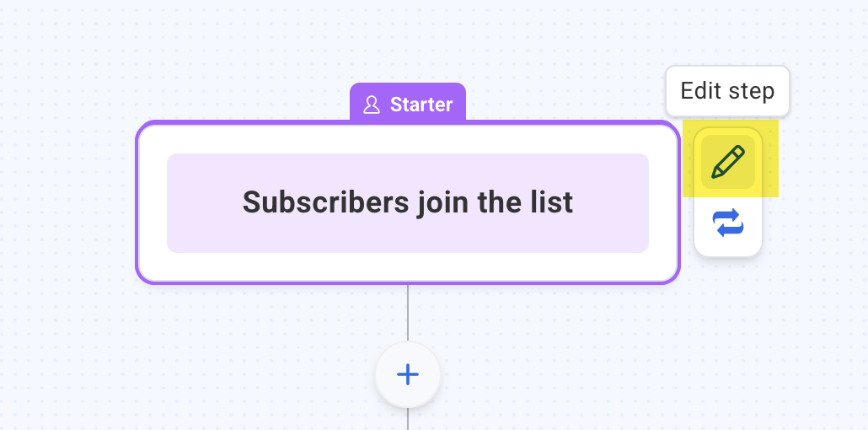Click the blue swap arrows icon
Viewport: 868px width, 430px height.
click(728, 223)
